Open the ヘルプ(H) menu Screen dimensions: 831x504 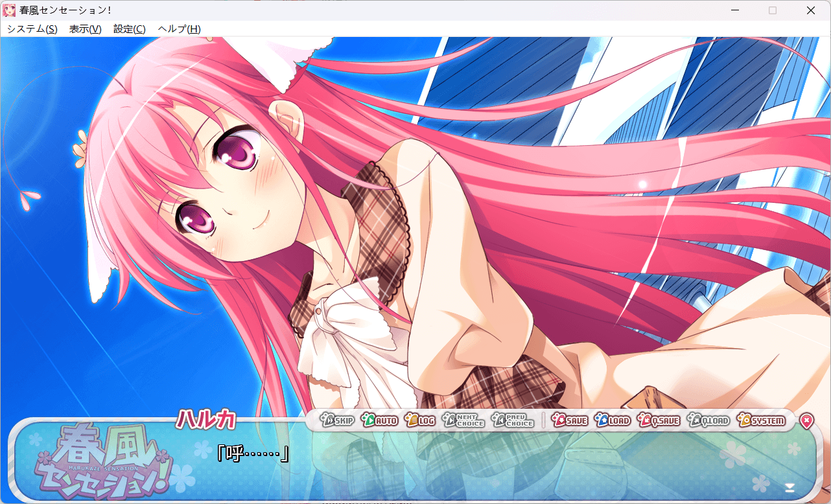[179, 29]
